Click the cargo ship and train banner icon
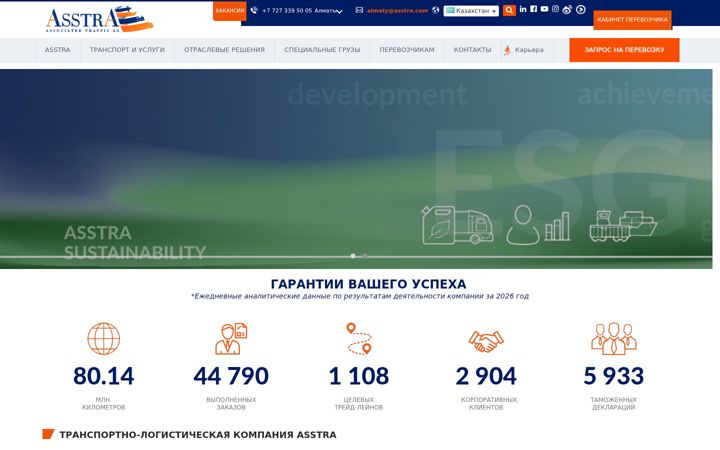This screenshot has width=720, height=450. 623,226
